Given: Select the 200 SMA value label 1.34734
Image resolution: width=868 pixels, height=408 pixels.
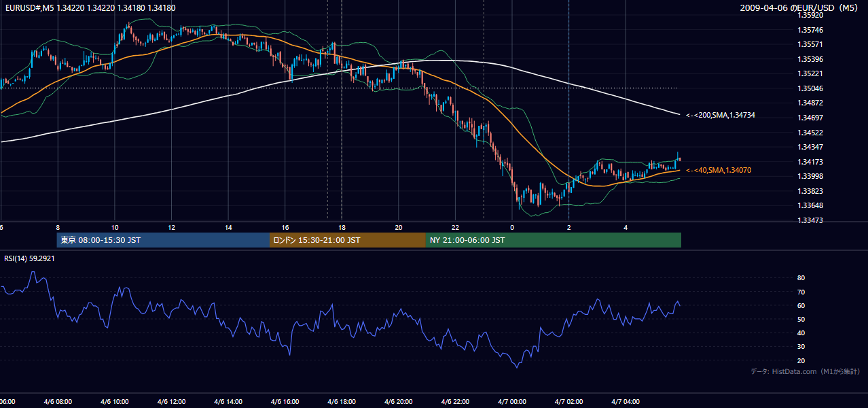Looking at the screenshot, I should [x=721, y=116].
